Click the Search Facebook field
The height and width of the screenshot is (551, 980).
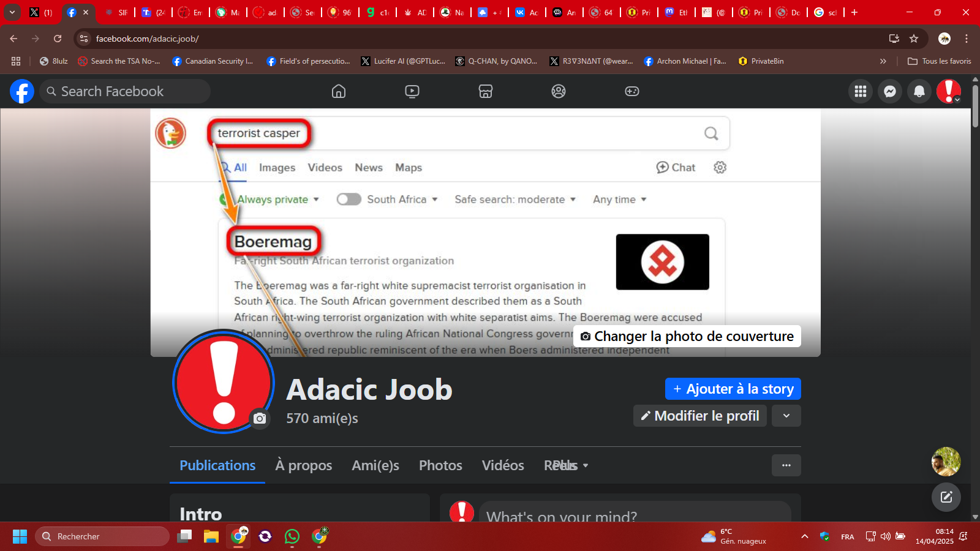point(126,91)
